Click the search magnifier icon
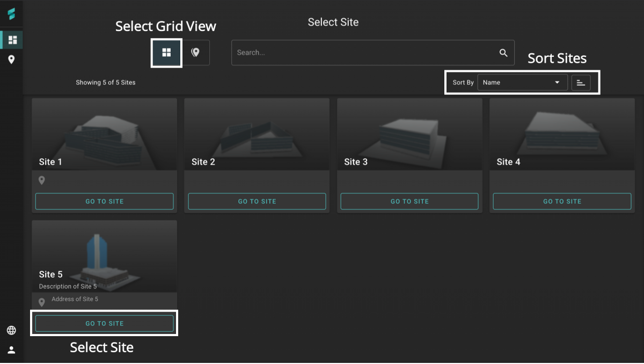The image size is (644, 364). click(x=503, y=52)
